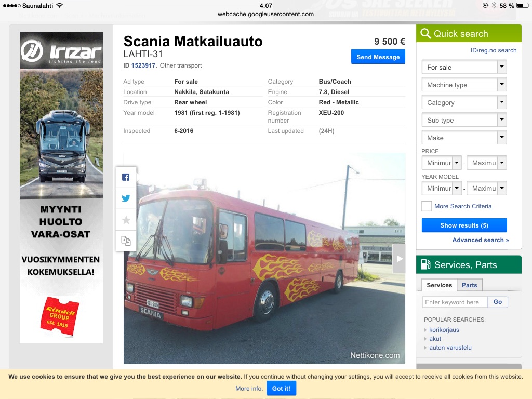Click Show results (5) button

click(464, 225)
